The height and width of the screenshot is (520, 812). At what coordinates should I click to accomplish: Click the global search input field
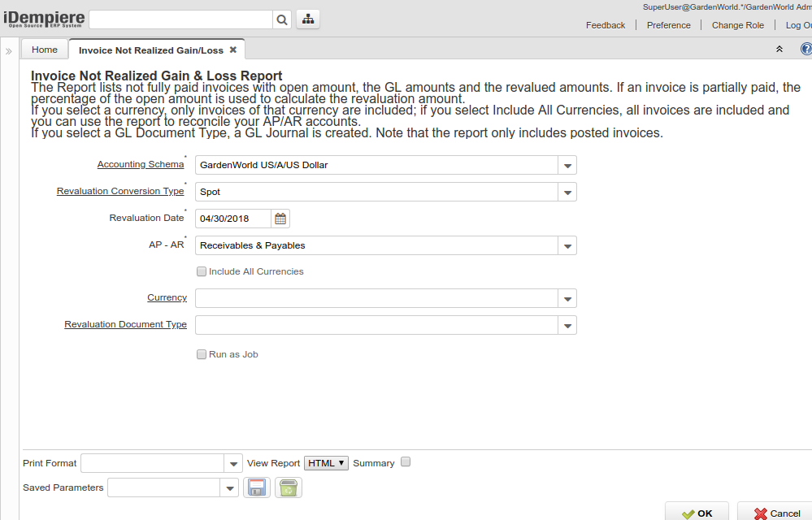(180, 19)
